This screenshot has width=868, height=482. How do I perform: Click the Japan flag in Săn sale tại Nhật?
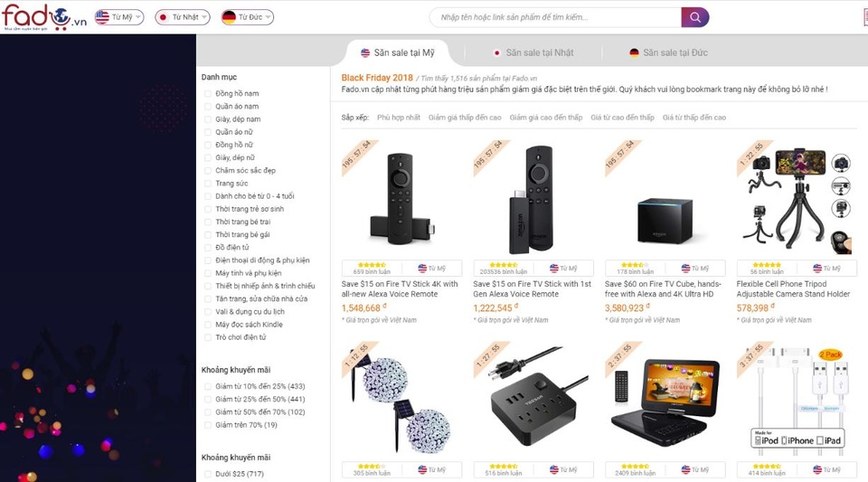(496, 52)
